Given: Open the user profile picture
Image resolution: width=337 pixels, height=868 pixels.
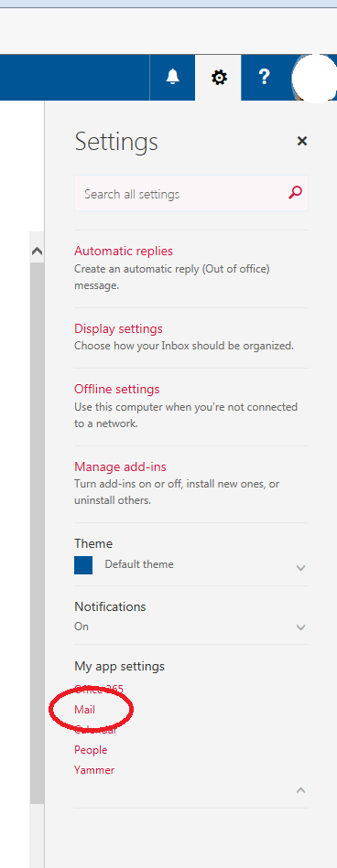Looking at the screenshot, I should [x=314, y=78].
